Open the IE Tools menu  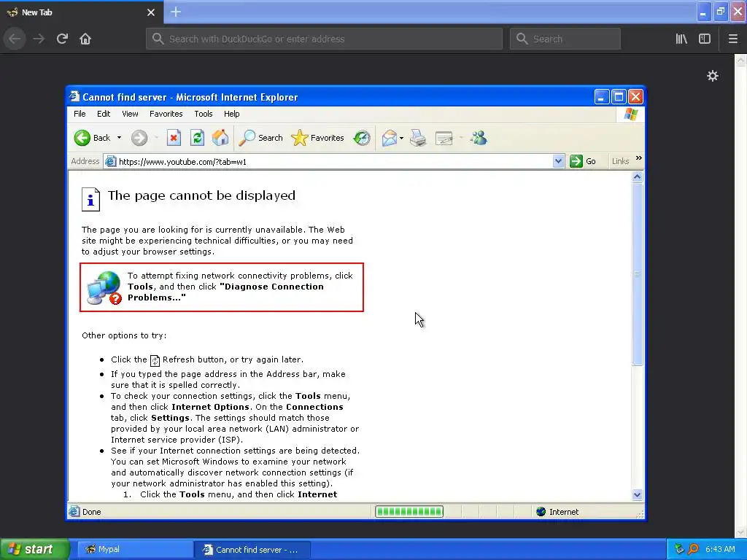point(204,114)
